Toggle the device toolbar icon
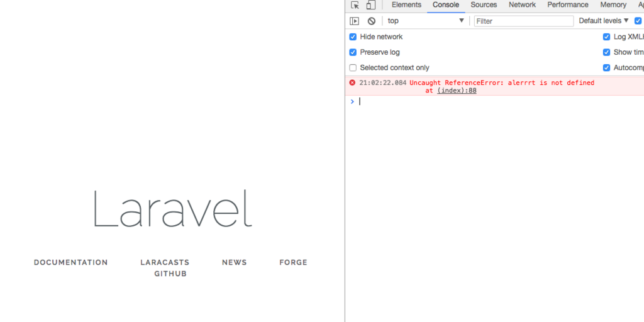The image size is (644, 322). pos(371,5)
